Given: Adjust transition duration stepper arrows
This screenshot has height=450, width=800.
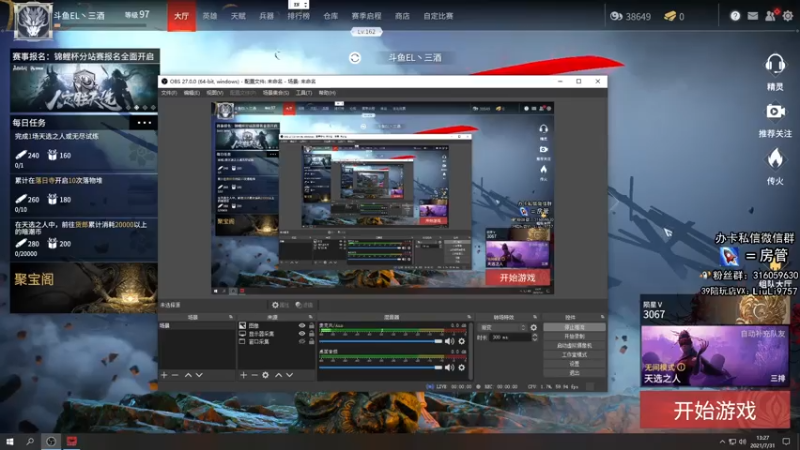Looking at the screenshot, I should pyautogui.click(x=534, y=337).
